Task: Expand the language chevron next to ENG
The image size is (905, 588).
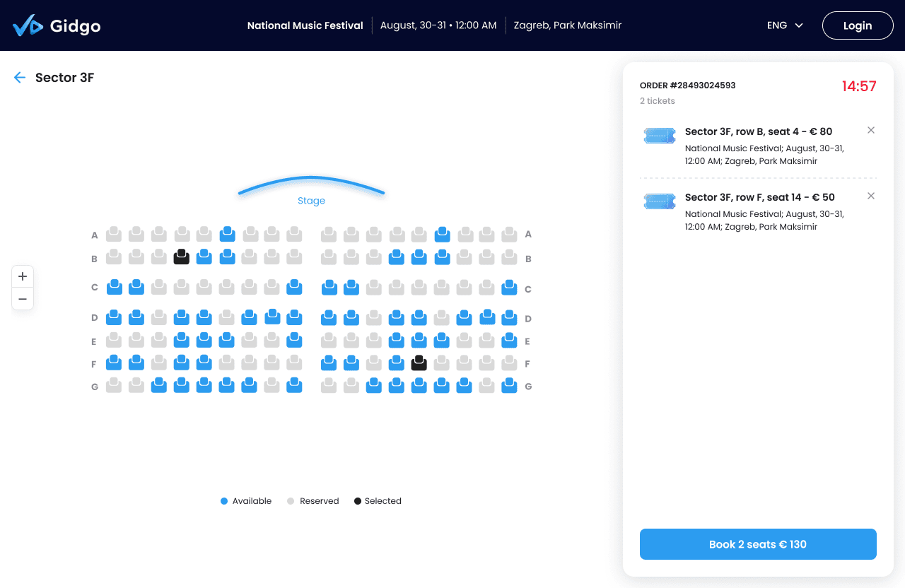Action: [799, 25]
